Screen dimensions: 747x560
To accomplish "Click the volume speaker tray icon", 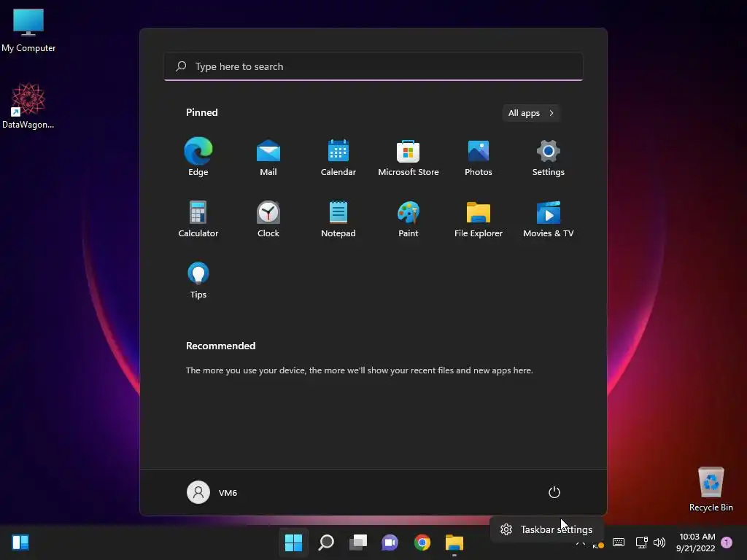I will click(x=659, y=542).
